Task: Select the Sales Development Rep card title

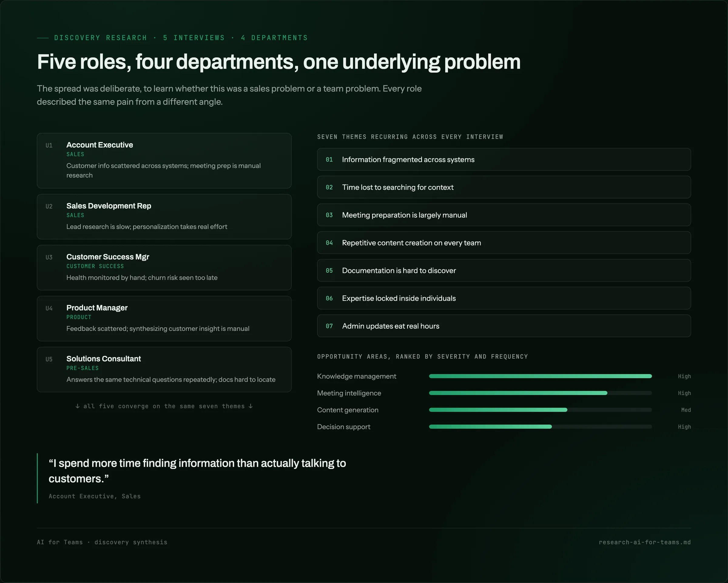Action: (x=109, y=206)
